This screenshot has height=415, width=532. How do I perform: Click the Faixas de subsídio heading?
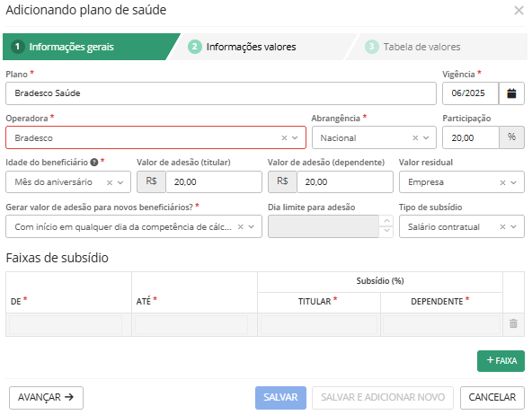pyautogui.click(x=57, y=258)
